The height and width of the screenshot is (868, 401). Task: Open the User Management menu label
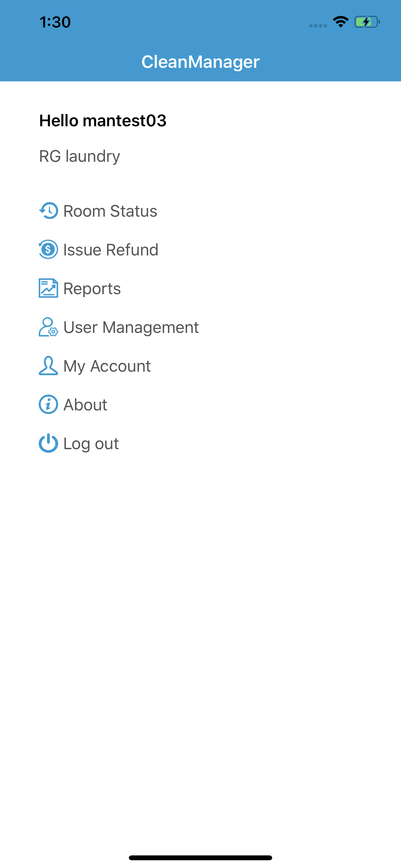pos(131,327)
